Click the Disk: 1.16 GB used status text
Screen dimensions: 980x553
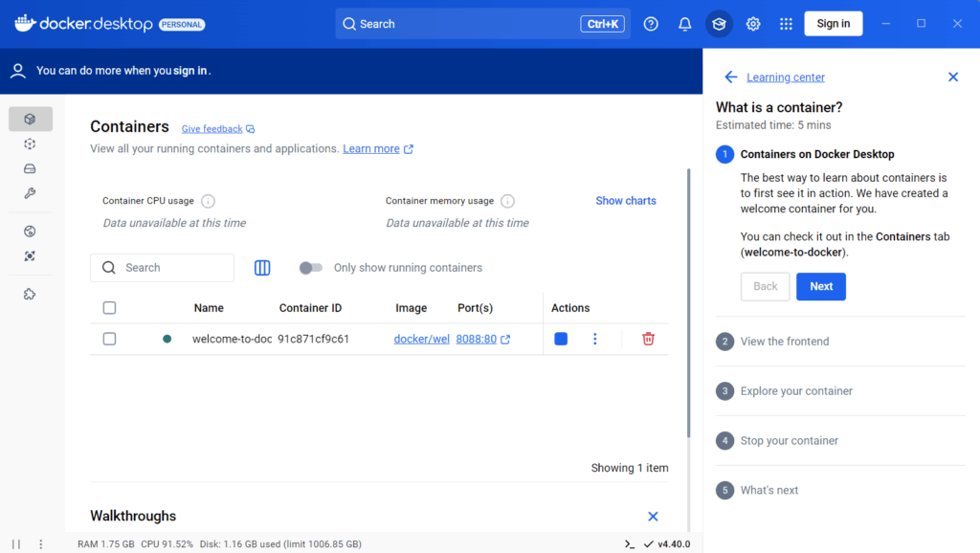click(280, 544)
